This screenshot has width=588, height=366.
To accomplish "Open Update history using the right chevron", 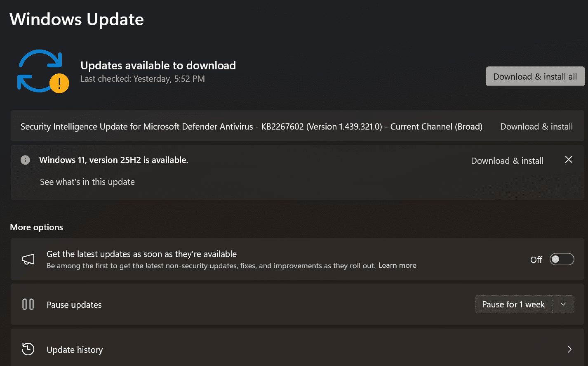I will pos(569,349).
